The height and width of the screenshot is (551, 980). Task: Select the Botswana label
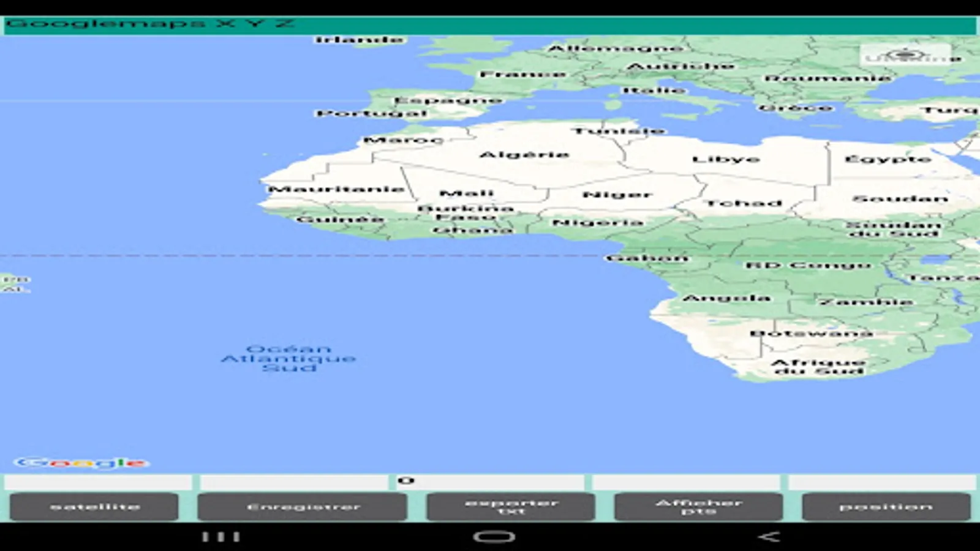click(x=812, y=333)
